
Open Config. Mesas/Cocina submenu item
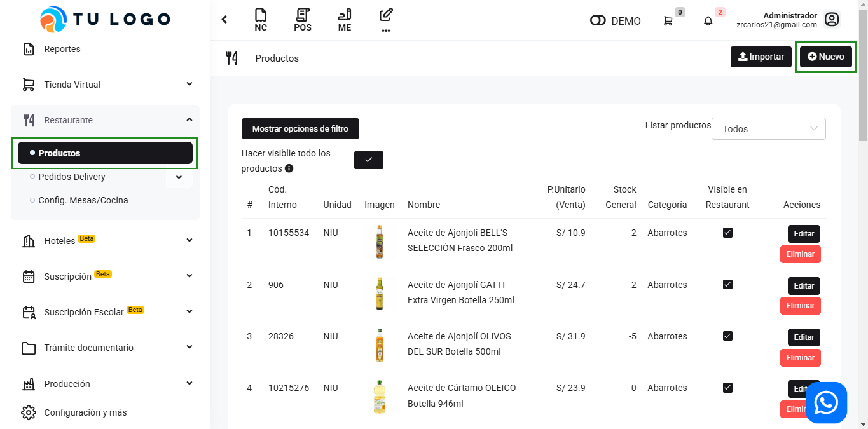tap(83, 200)
